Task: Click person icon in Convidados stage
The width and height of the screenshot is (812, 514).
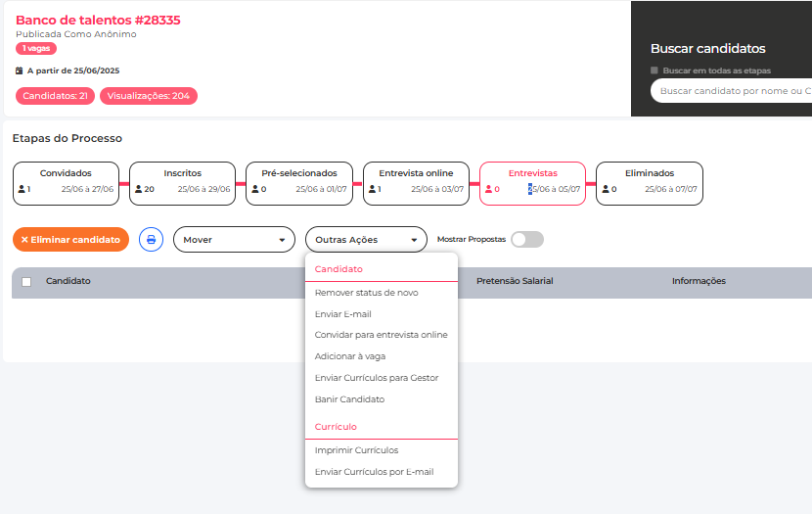Action: 22,190
